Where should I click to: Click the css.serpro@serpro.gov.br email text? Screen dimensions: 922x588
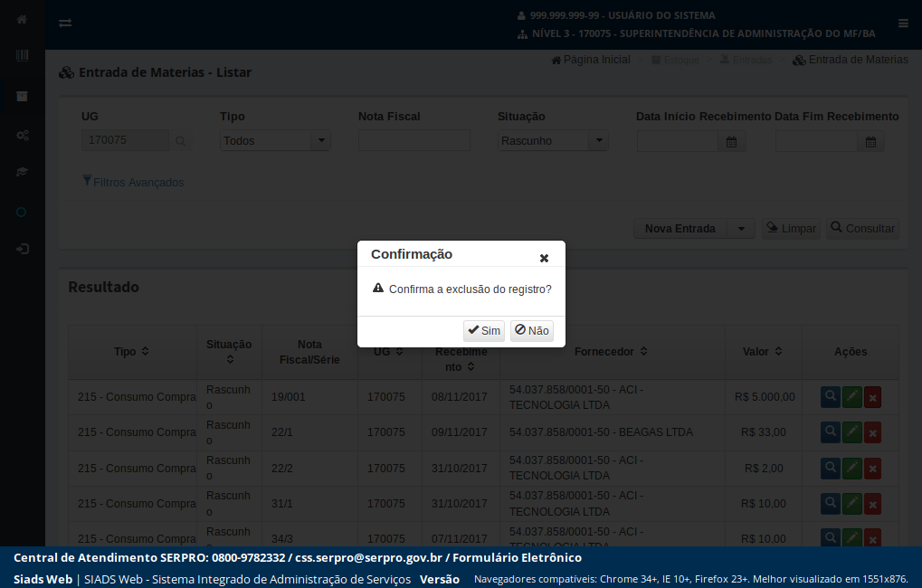coord(368,558)
